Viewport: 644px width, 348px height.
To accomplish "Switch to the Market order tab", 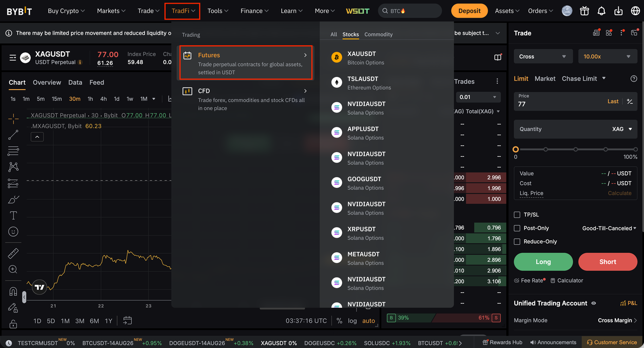I will (545, 79).
